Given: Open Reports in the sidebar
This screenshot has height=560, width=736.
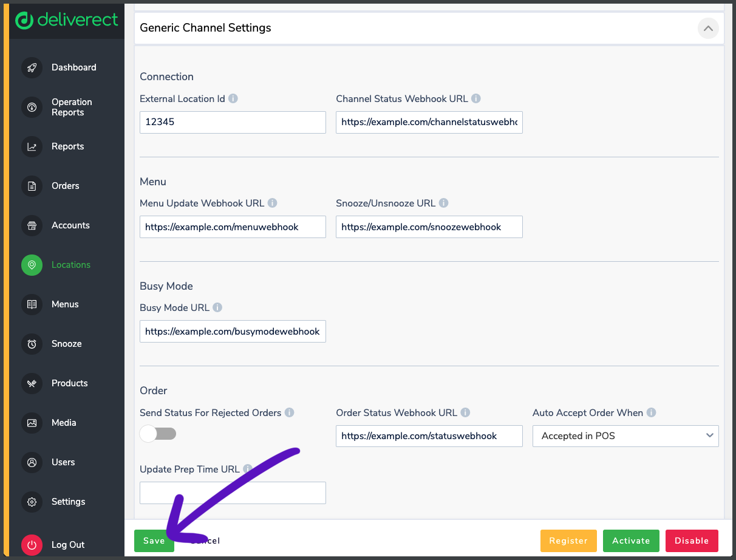Looking at the screenshot, I should (68, 146).
